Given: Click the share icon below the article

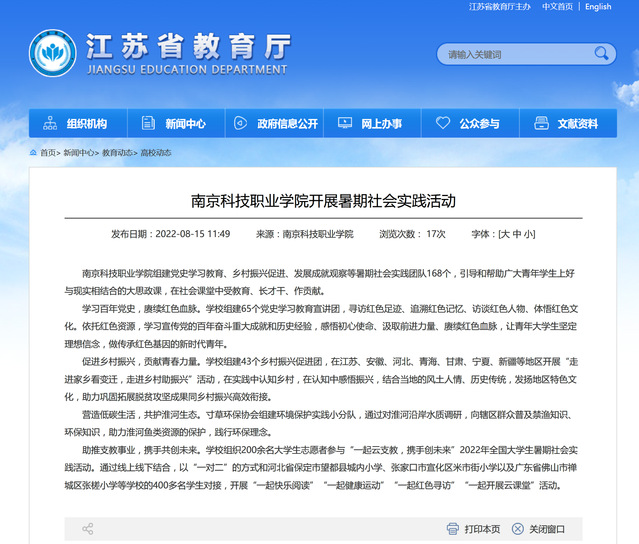Looking at the screenshot, I should (x=88, y=528).
